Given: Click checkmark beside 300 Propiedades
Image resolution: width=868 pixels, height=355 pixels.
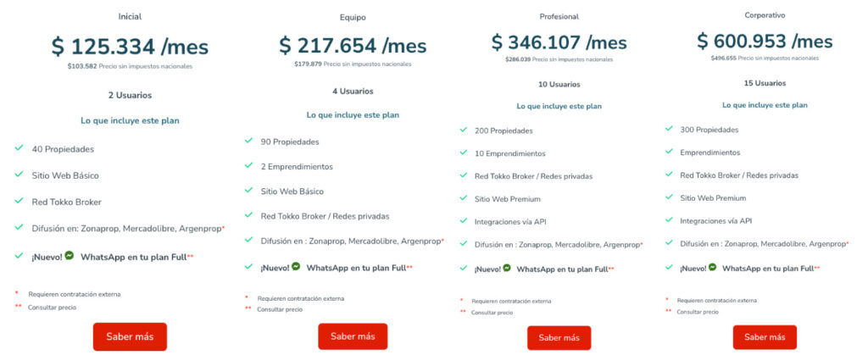Looking at the screenshot, I should coord(669,130).
